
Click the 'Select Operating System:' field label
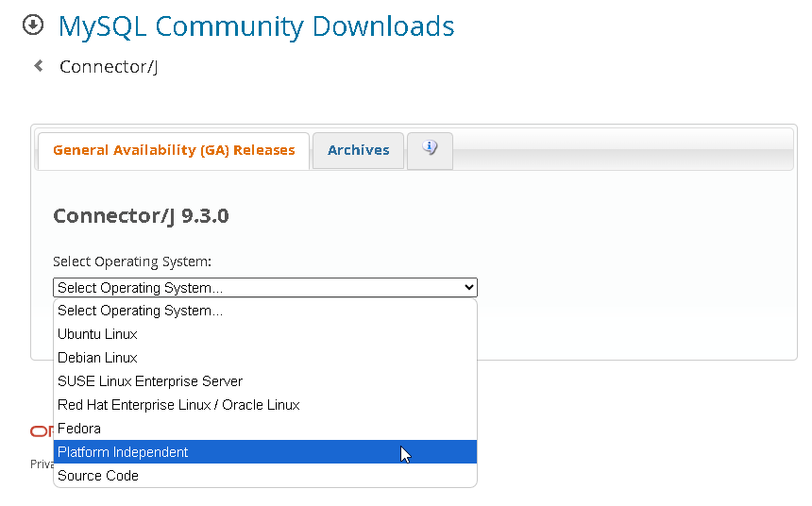132,261
